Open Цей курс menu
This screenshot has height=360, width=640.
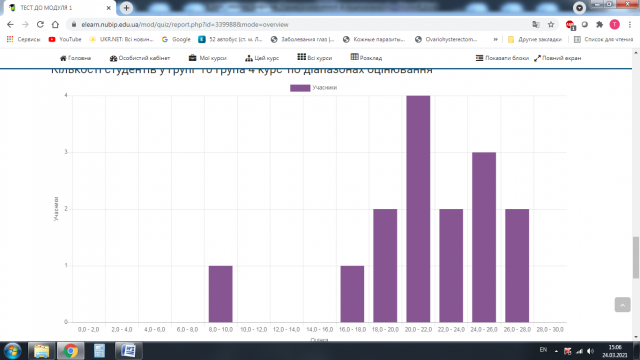pyautogui.click(x=262, y=58)
